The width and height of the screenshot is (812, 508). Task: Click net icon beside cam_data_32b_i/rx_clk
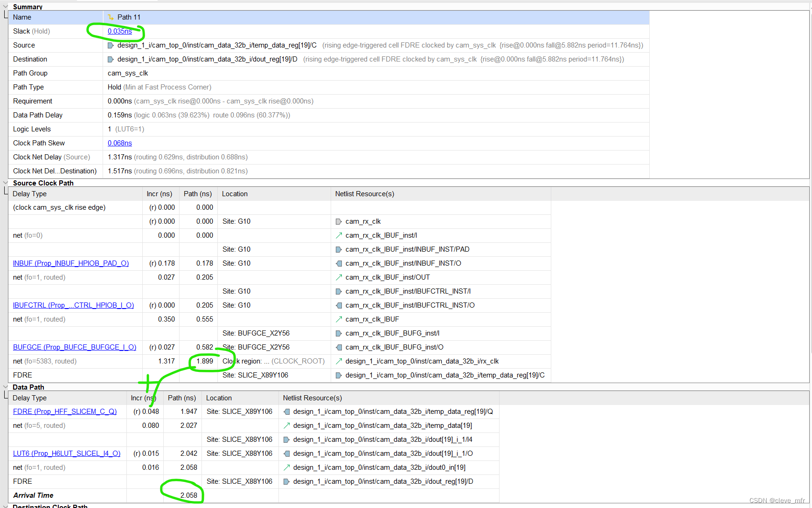339,361
